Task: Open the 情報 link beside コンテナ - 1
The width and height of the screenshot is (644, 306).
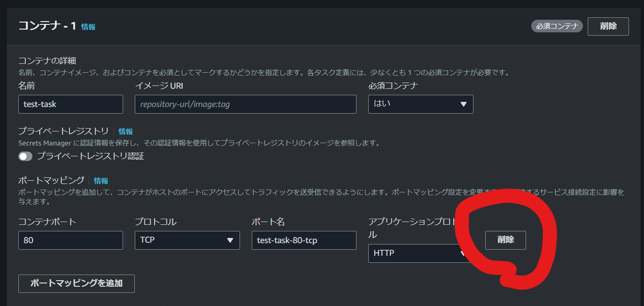Action: (x=88, y=27)
